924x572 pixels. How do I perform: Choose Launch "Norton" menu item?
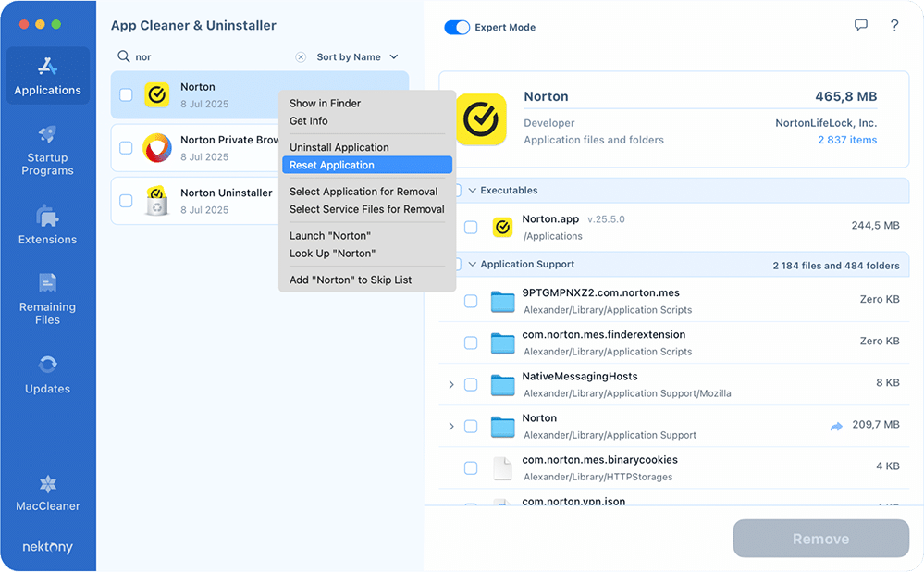(367, 236)
